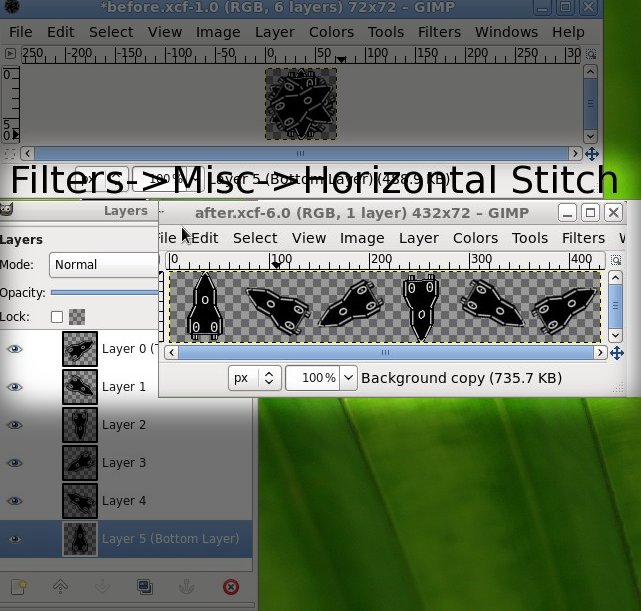Open Colors menu in before.xcf window
The width and height of the screenshot is (641, 611).
click(x=331, y=32)
